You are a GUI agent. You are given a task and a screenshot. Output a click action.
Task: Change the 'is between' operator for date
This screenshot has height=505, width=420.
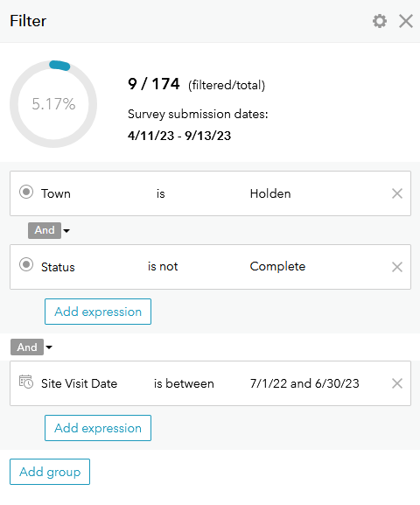click(x=184, y=383)
